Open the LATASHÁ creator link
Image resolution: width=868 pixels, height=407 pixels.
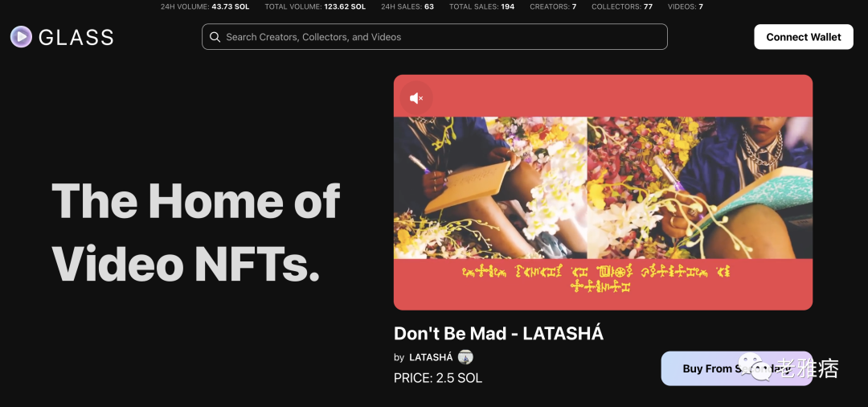(431, 357)
